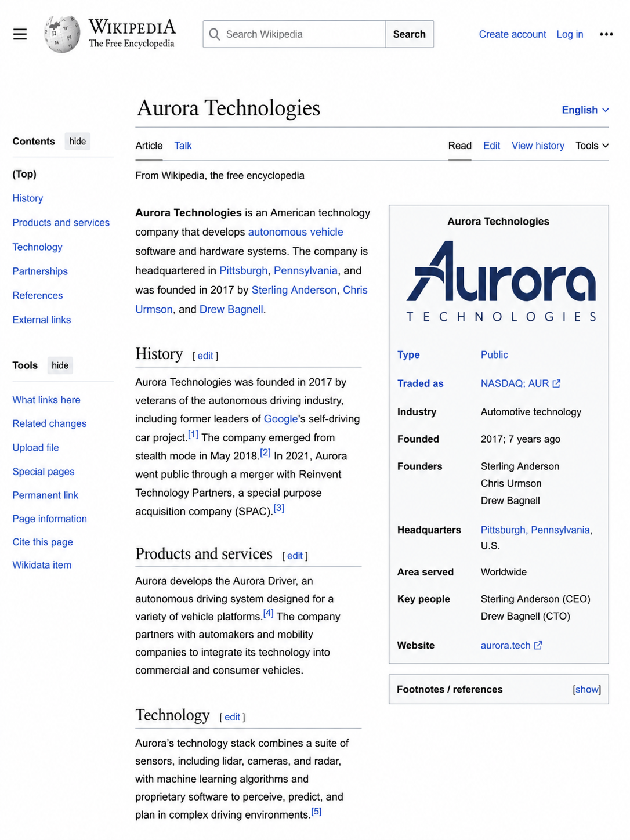Click edit link beside Technology heading
The image size is (630, 840).
(x=232, y=717)
